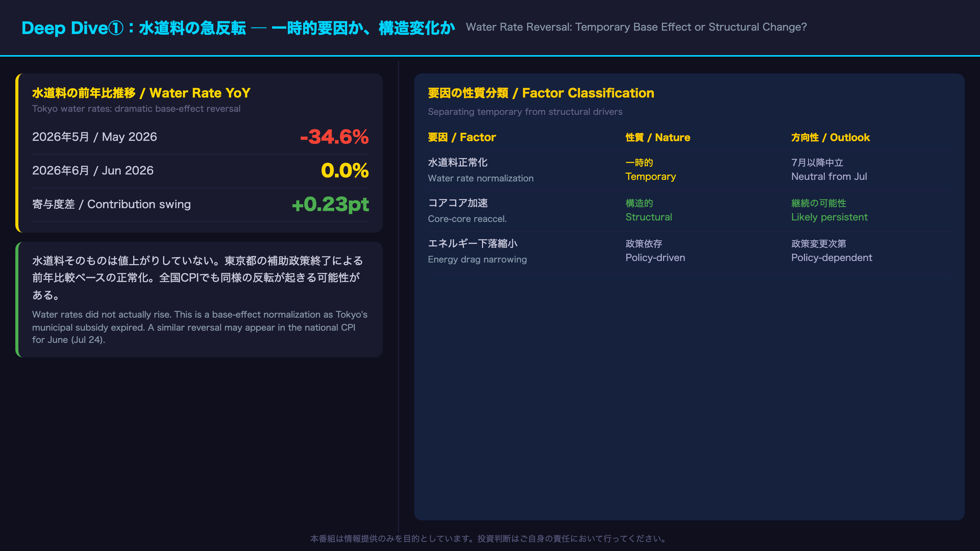Click 'Separating temporary from structural drivers'
The image size is (980, 551).
pyautogui.click(x=525, y=112)
